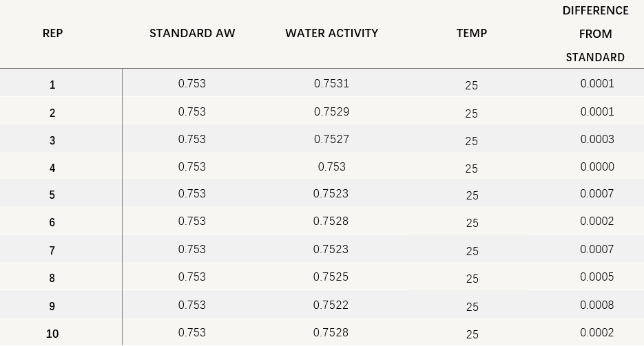The width and height of the screenshot is (644, 346).
Task: Select the STANDARD AW column header
Action: [x=192, y=33]
